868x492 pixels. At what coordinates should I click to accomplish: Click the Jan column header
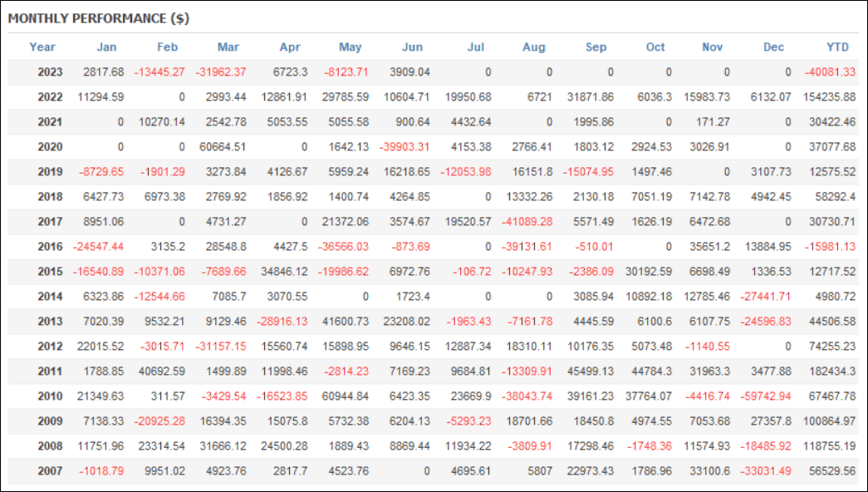[106, 47]
